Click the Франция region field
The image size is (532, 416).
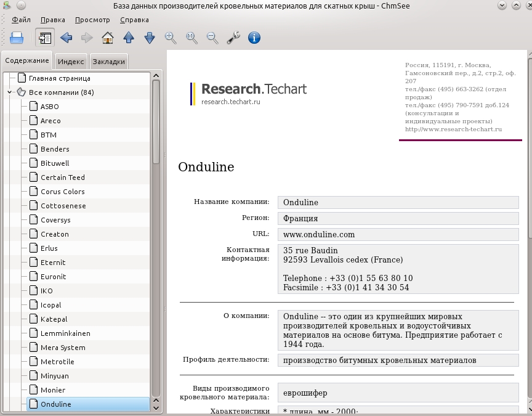(398, 218)
